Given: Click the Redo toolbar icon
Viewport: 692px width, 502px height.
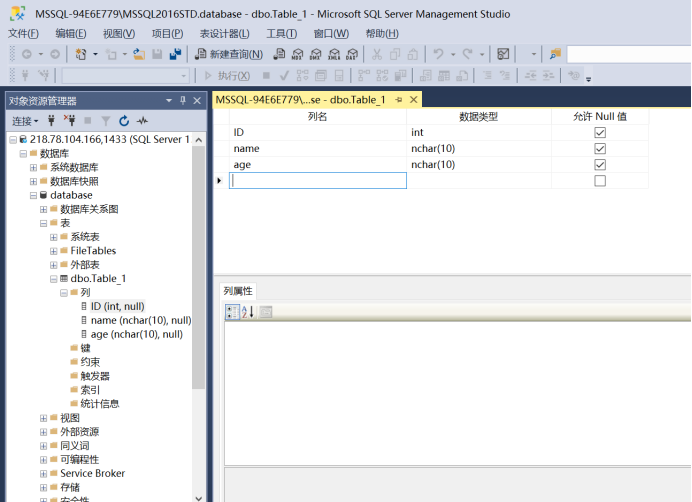Looking at the screenshot, I should (467, 54).
